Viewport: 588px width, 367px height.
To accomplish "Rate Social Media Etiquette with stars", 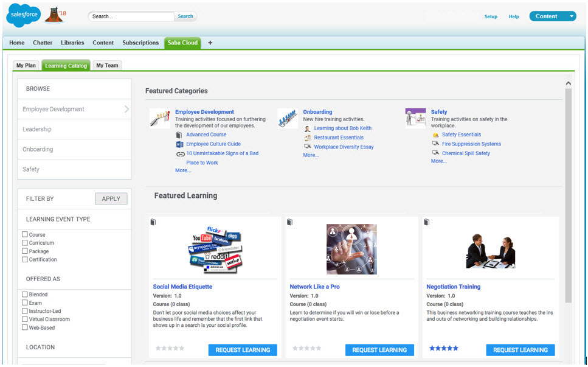I will tap(170, 348).
